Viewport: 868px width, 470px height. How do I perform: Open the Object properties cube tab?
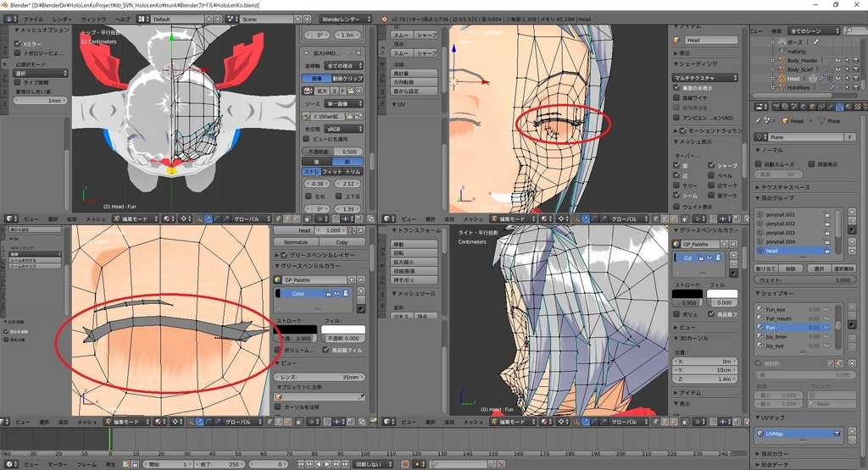tap(813, 106)
